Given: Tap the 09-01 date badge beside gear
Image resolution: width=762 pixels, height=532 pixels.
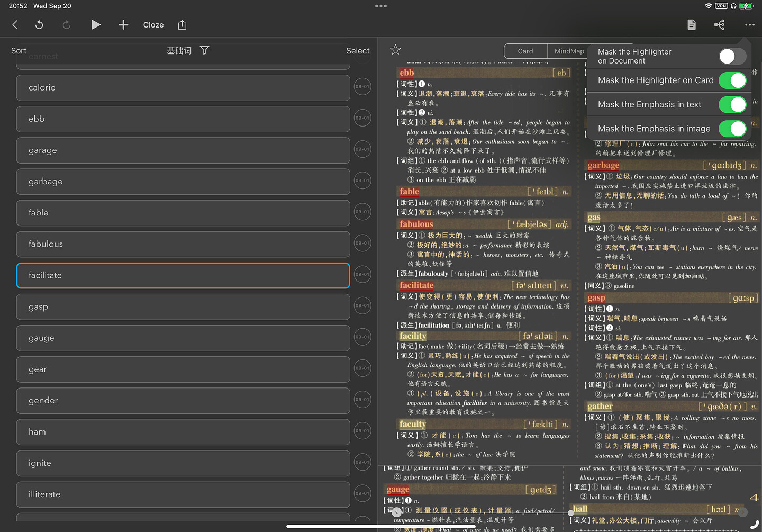Looking at the screenshot, I should 362,368.
